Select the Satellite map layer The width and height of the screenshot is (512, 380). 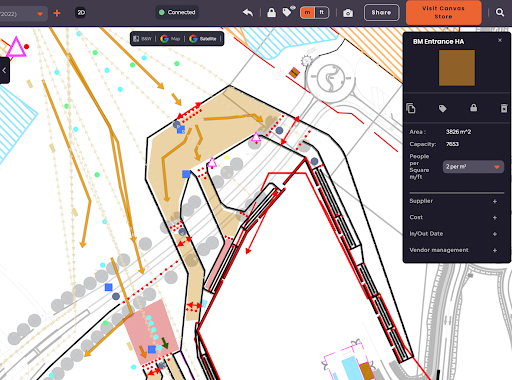[203, 39]
